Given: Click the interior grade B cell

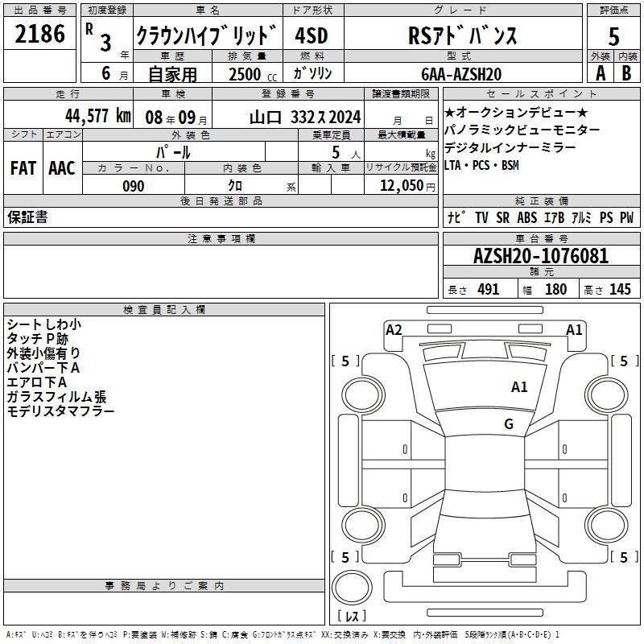Looking at the screenshot, I should coord(626,72).
